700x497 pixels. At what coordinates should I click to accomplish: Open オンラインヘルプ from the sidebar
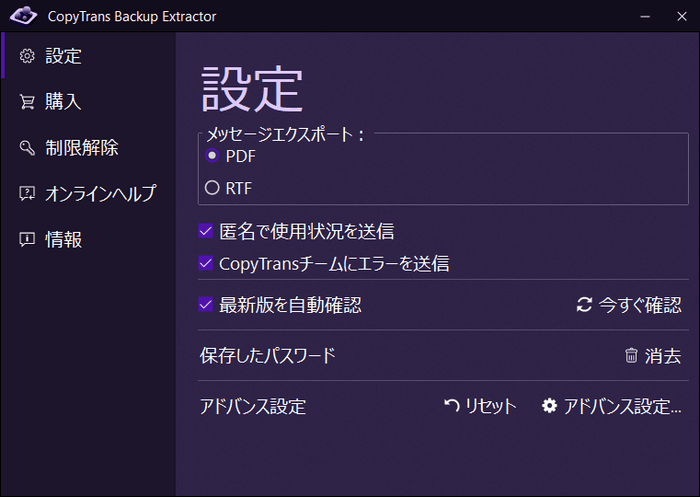[88, 194]
